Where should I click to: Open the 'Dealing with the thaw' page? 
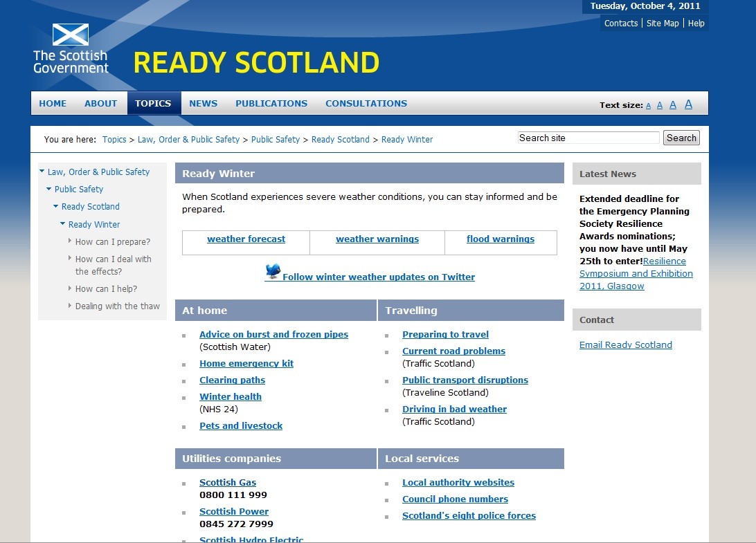[x=118, y=305]
